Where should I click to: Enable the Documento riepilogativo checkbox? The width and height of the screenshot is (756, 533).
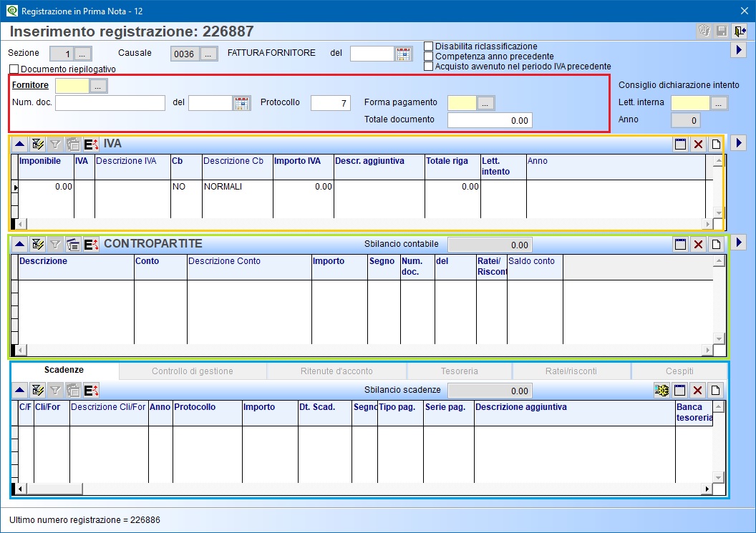click(14, 69)
